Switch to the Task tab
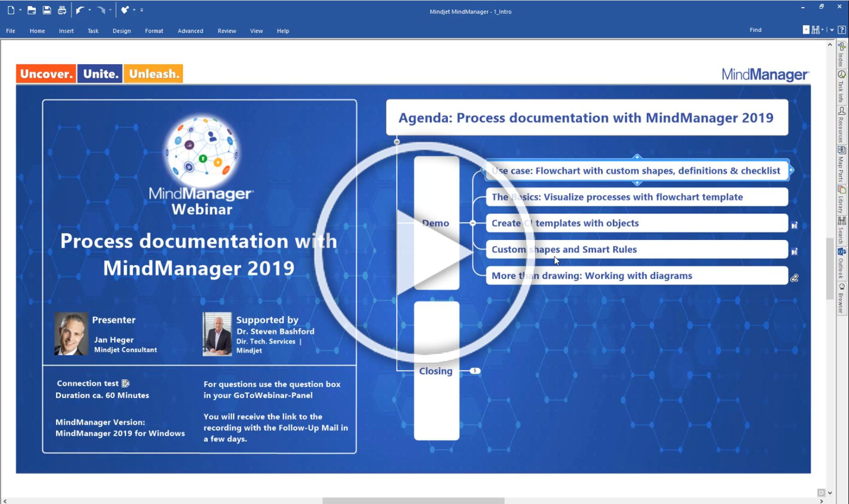Viewport: 849px width, 504px height. point(93,30)
